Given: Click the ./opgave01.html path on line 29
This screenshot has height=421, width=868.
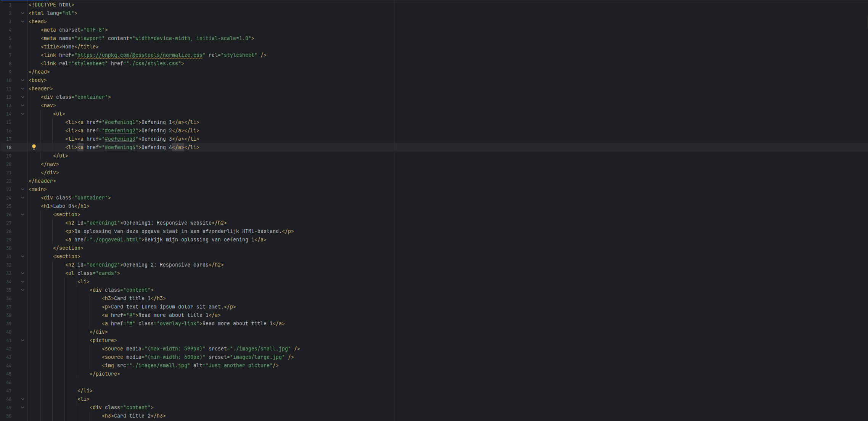Looking at the screenshot, I should (116, 240).
